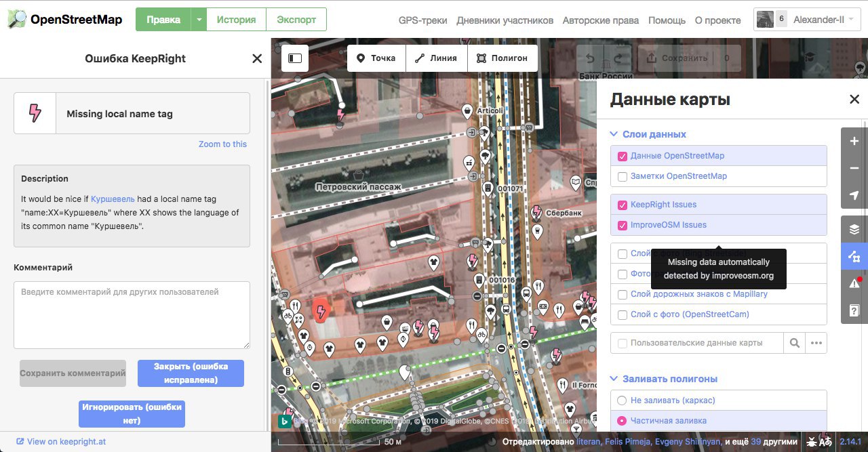Toggle Данные OpenStreetMap checkbox
Image resolution: width=868 pixels, height=452 pixels.
(x=623, y=156)
